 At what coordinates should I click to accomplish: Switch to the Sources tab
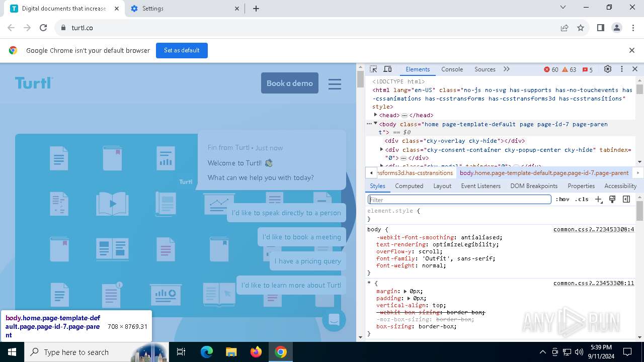point(485,69)
